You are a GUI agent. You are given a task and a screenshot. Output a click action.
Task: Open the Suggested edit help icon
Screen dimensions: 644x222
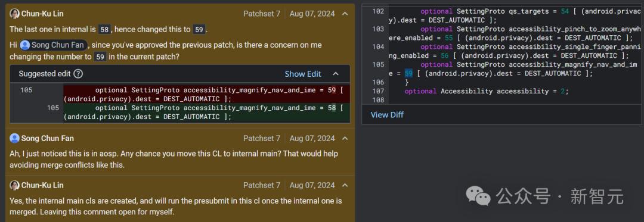(x=78, y=74)
